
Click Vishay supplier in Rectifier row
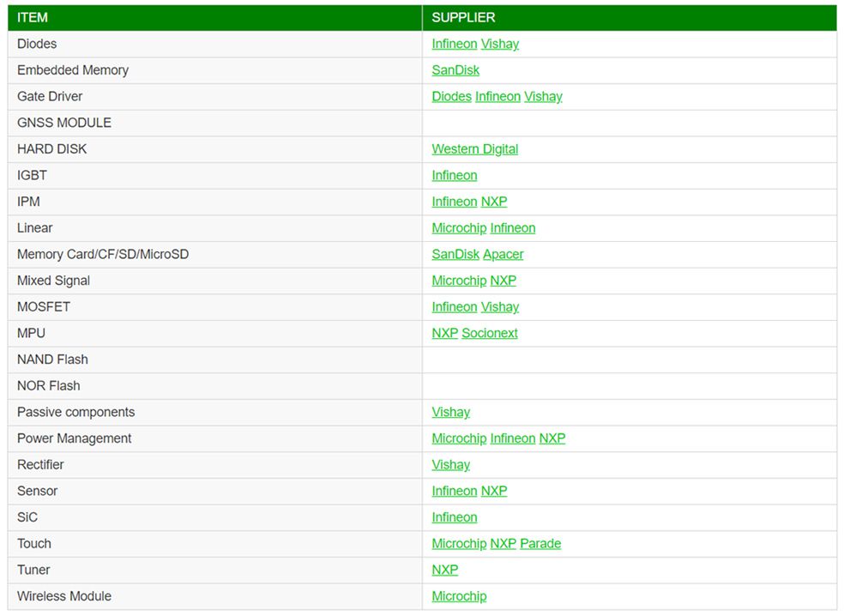click(450, 465)
